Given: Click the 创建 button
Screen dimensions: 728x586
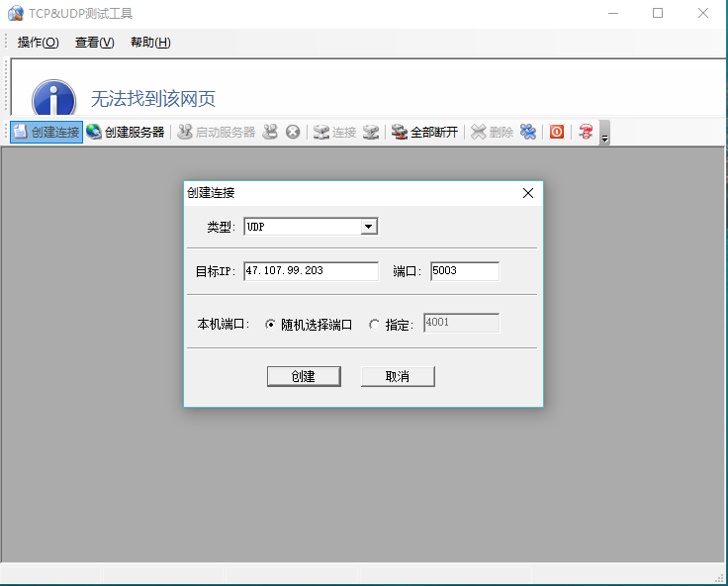Looking at the screenshot, I should (304, 376).
